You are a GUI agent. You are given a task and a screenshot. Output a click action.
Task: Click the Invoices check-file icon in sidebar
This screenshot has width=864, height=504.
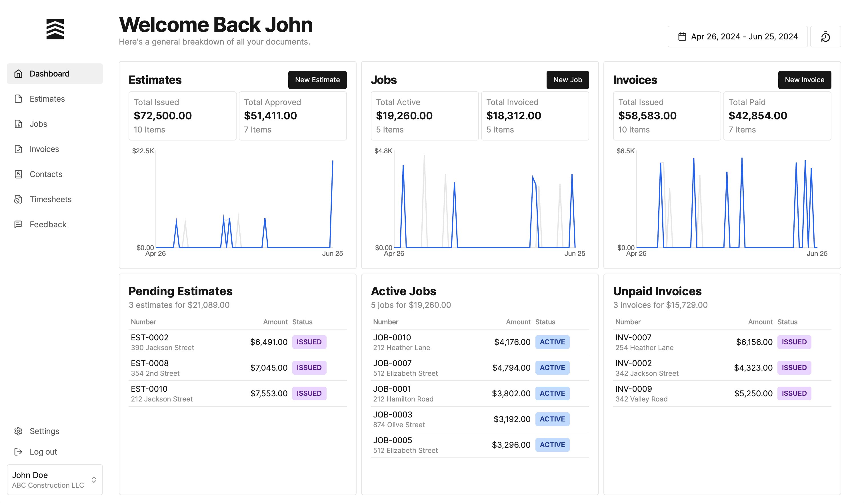pyautogui.click(x=18, y=149)
